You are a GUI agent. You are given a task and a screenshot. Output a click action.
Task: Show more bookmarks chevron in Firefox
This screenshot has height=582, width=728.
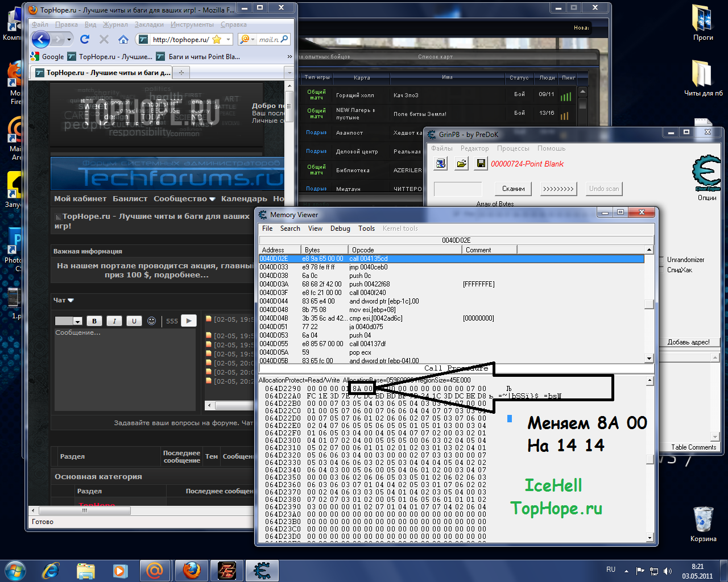point(289,57)
